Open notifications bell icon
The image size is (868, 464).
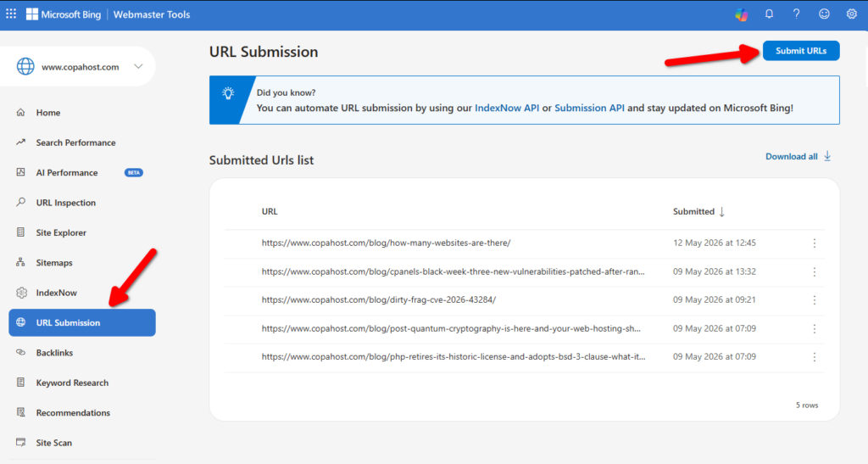pos(769,14)
